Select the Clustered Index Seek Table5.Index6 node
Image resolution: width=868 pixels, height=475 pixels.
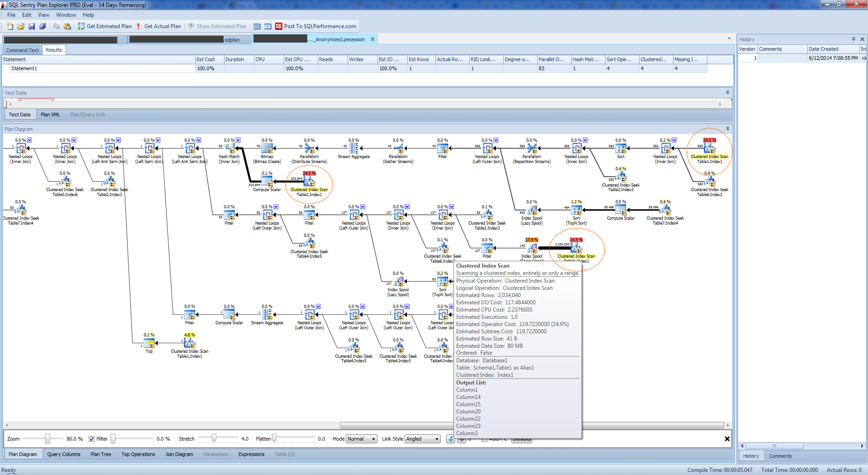pos(65,182)
